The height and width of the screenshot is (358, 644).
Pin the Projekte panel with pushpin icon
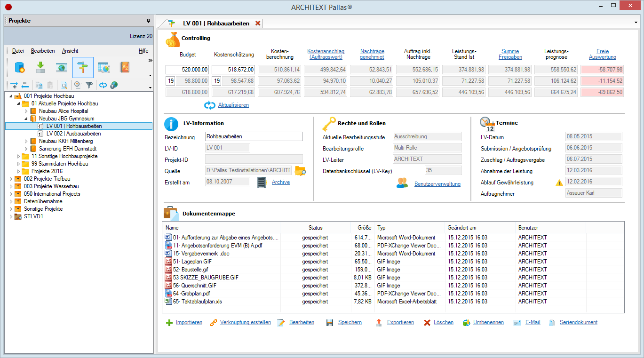pyautogui.click(x=149, y=21)
